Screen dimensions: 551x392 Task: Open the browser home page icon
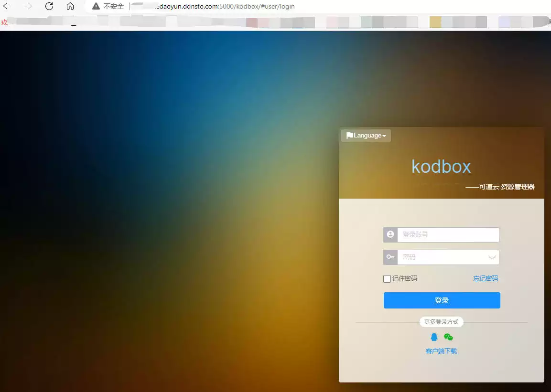pyautogui.click(x=70, y=6)
